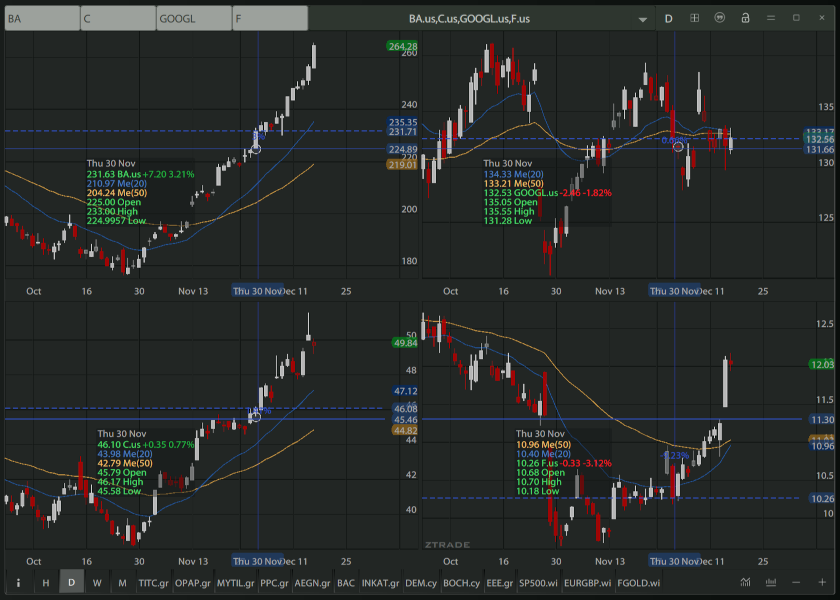
Task: Enable the monthly M timeframe
Action: 122,582
